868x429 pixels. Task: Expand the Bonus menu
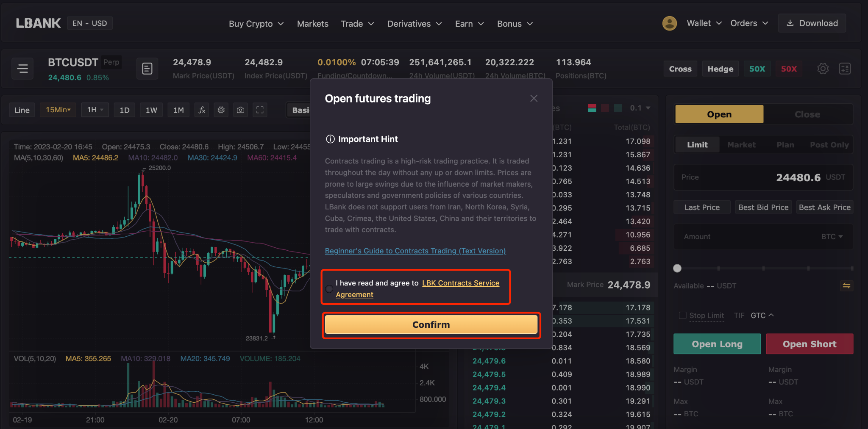[x=515, y=24]
